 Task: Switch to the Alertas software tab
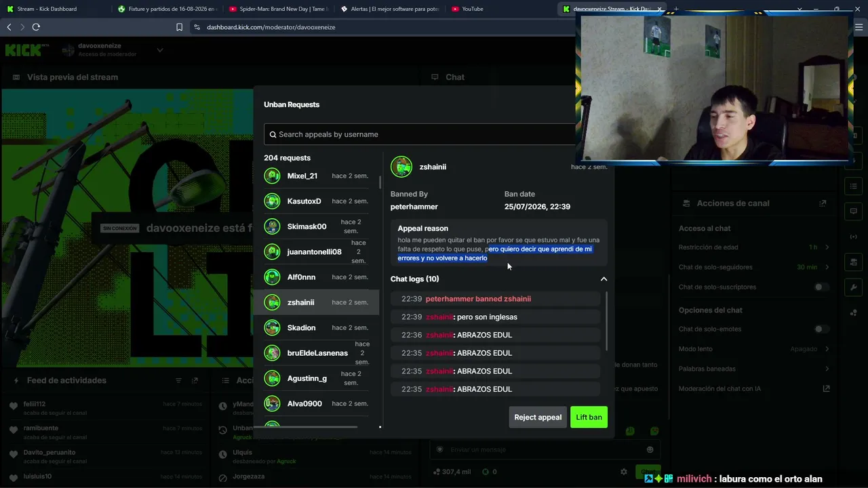click(390, 9)
